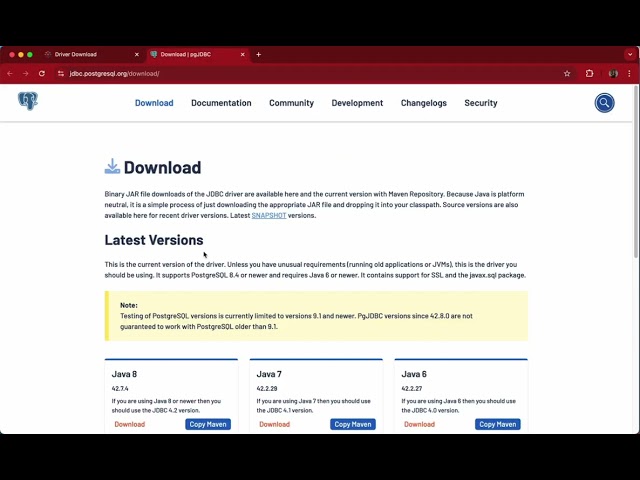Image resolution: width=640 pixels, height=480 pixels.
Task: Click the Download heading icon
Action: click(112, 167)
